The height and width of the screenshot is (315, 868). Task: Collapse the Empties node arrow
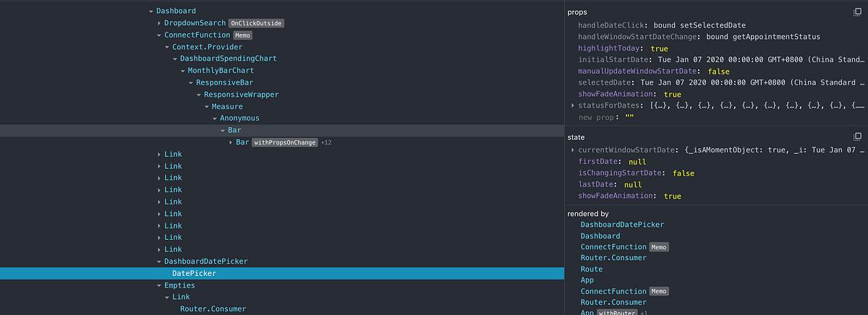(158, 285)
